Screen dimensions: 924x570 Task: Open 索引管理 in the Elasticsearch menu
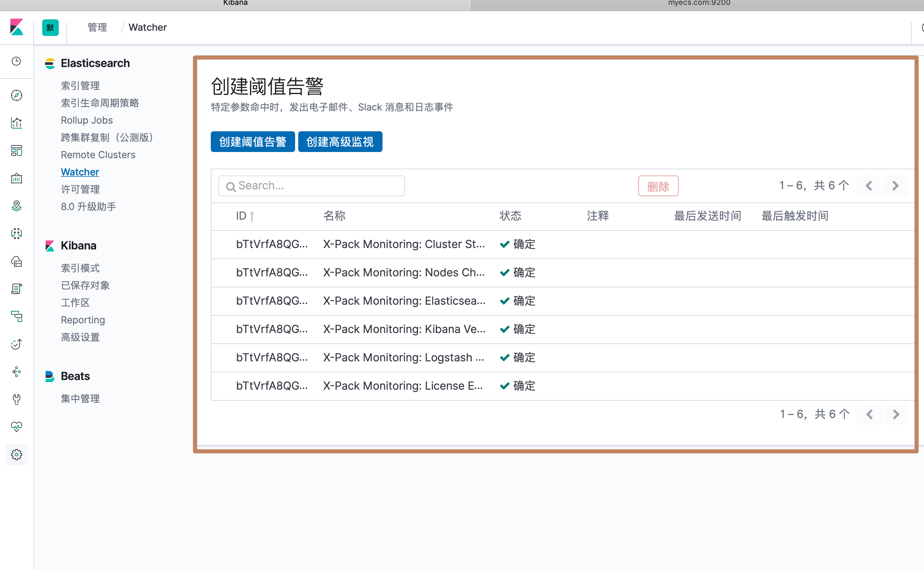click(80, 86)
